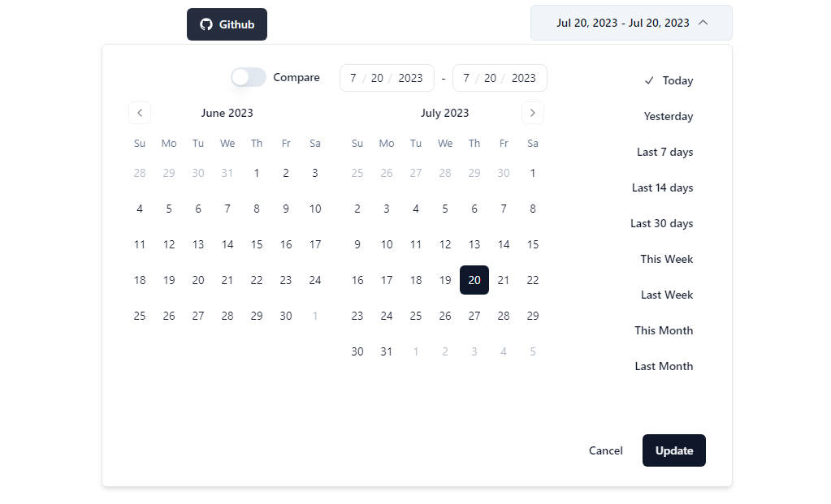Toggle the Compare switch on
This screenshot has width=831, height=504.
click(248, 76)
